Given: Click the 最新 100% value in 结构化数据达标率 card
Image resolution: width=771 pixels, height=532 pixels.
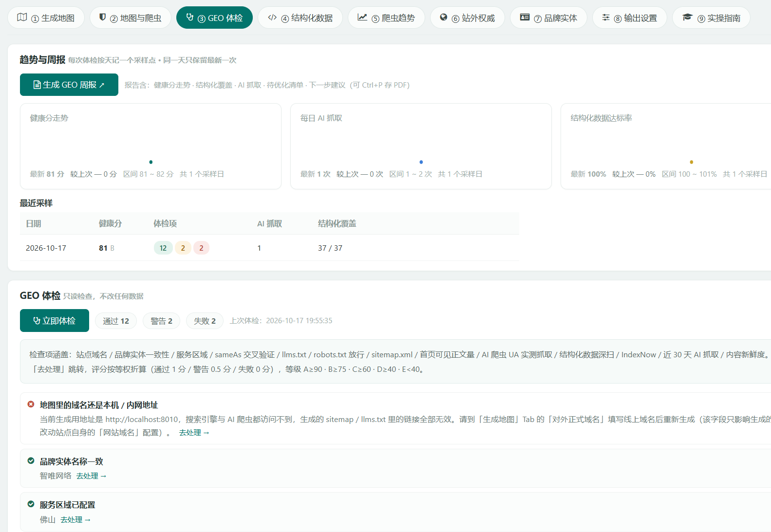Looking at the screenshot, I should tap(588, 174).
